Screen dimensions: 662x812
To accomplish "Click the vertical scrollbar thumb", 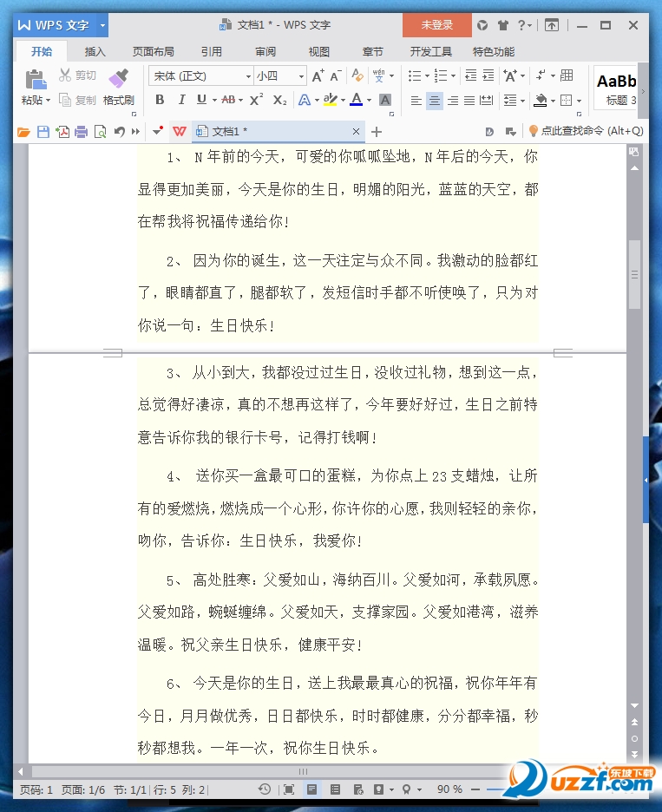I will coord(634,274).
